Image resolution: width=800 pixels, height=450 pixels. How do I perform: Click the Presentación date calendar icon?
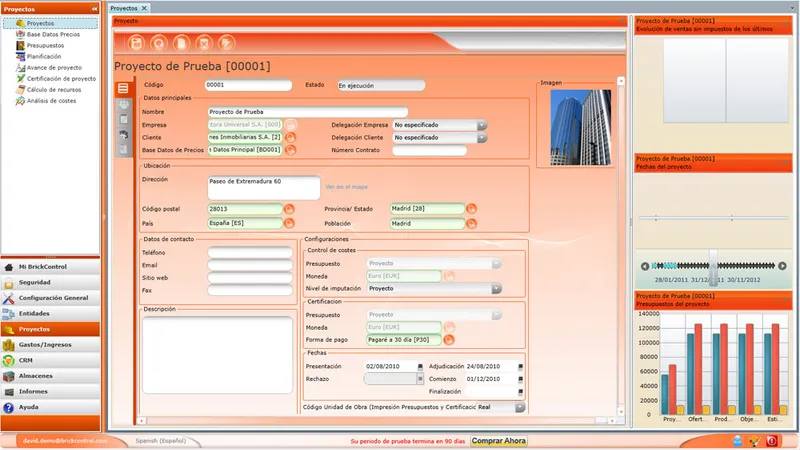[420, 367]
